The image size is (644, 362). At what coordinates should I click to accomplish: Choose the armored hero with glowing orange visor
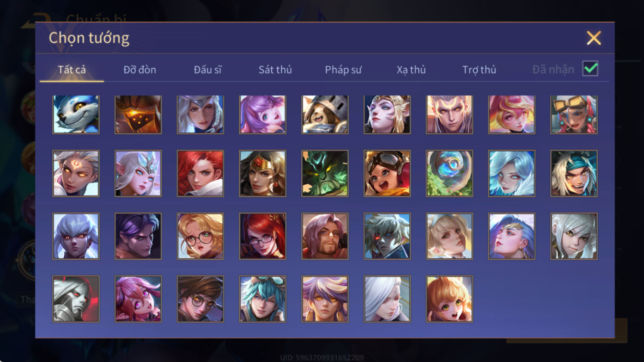[138, 115]
